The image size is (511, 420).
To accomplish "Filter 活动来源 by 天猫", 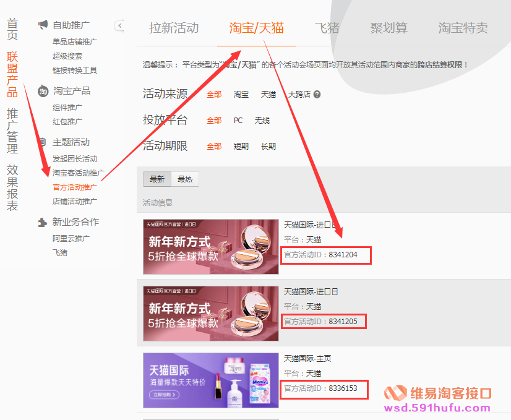I will click(x=268, y=95).
